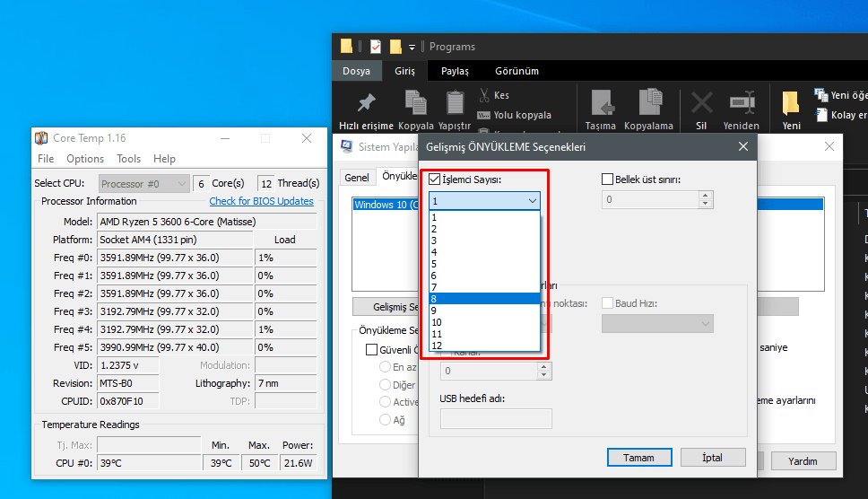The image size is (868, 499).
Task: Click Check for BIOS Updates link
Action: click(261, 201)
